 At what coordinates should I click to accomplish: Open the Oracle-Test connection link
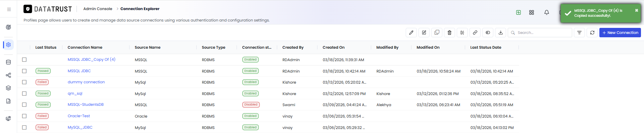point(79,116)
